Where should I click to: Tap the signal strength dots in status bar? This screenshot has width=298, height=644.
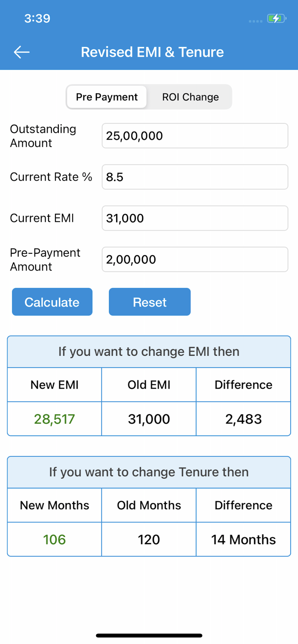point(255,21)
